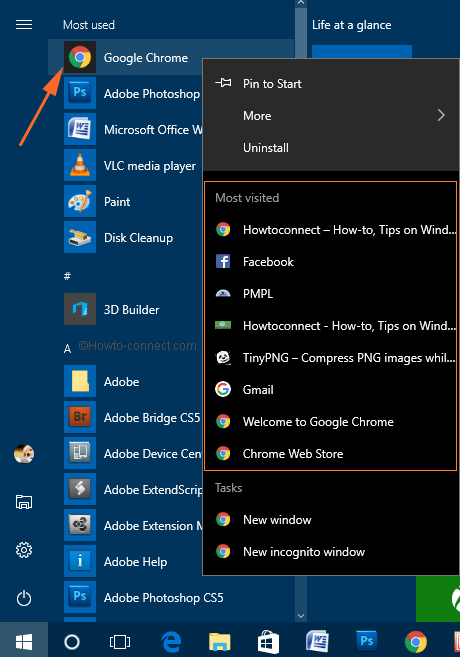
Task: Open TinyPNG from Most visited
Action: [x=331, y=358]
